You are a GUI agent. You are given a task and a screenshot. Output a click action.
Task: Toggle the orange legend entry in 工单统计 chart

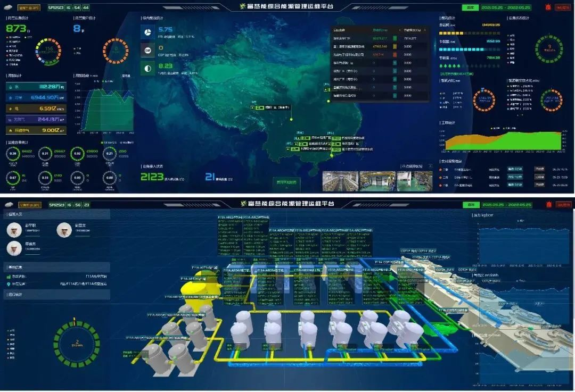[x=491, y=128]
